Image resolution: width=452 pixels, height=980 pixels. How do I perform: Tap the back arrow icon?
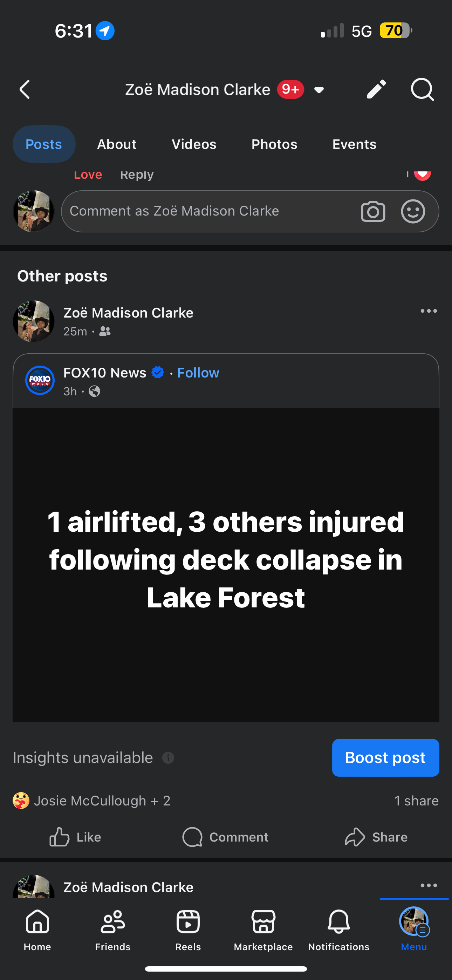coord(25,90)
